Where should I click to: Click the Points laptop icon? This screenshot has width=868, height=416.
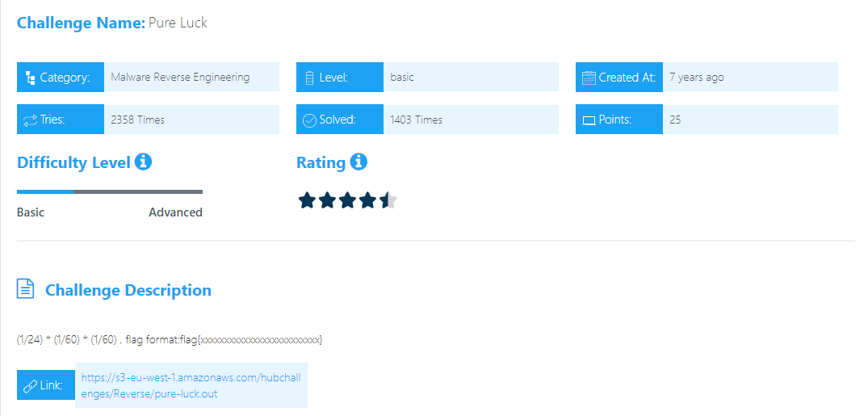[x=589, y=120]
